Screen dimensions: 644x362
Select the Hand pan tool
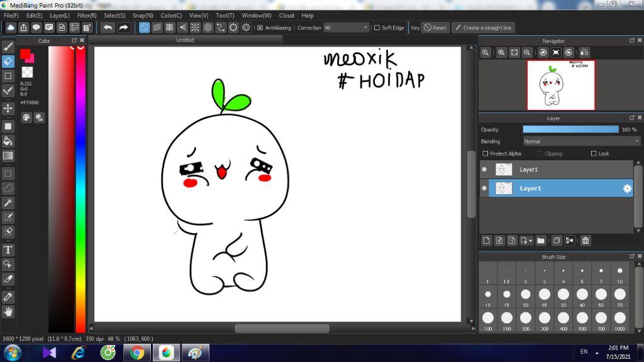click(8, 311)
